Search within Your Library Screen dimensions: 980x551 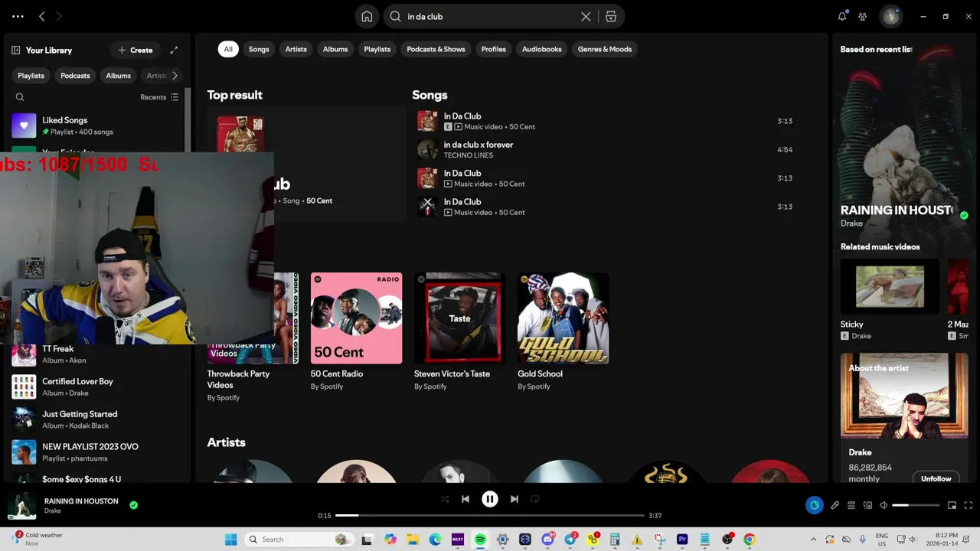(20, 97)
